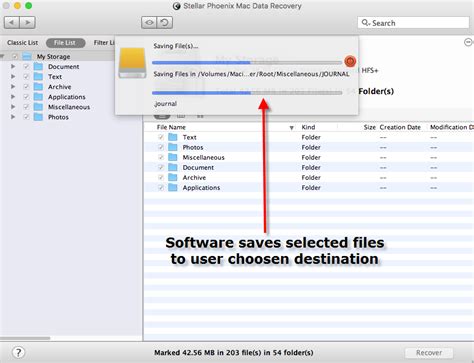Click the magnifier icon in search box
Screen dimensions: 474x363
(x=365, y=23)
